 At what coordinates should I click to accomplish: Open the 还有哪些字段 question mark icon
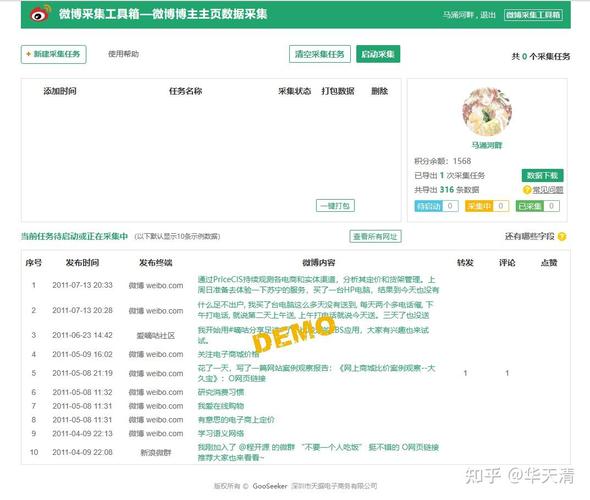click(x=562, y=237)
